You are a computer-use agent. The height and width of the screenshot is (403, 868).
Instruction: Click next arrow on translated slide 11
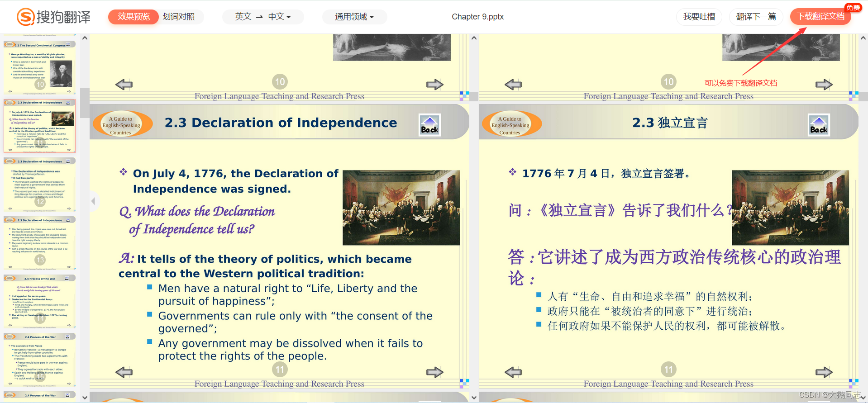pos(824,372)
